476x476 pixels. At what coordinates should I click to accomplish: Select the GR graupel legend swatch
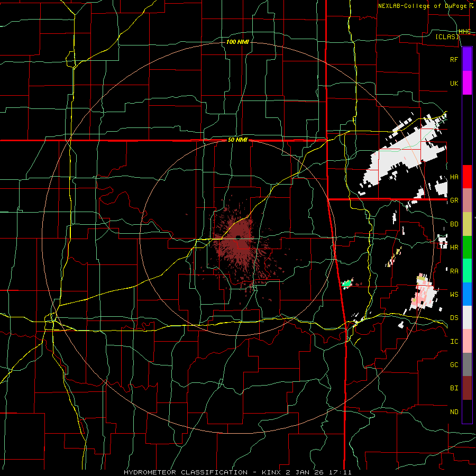[467, 200]
